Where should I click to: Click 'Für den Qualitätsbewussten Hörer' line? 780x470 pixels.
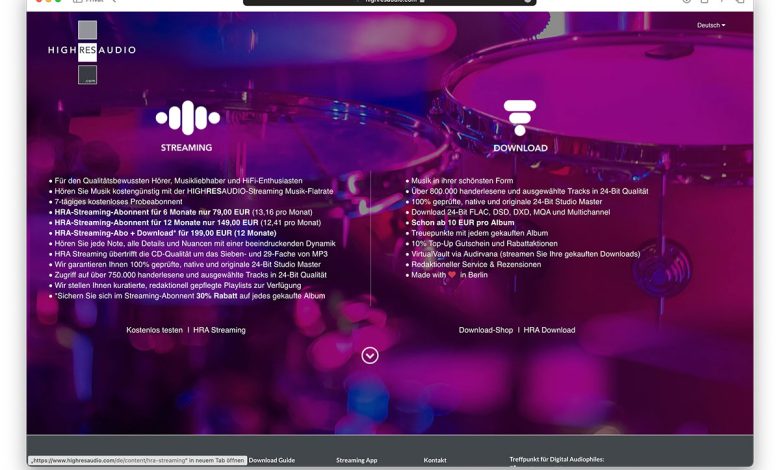click(x=178, y=181)
